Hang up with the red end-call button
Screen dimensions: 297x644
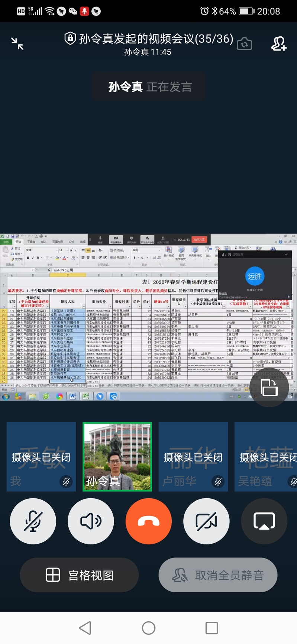click(x=149, y=521)
